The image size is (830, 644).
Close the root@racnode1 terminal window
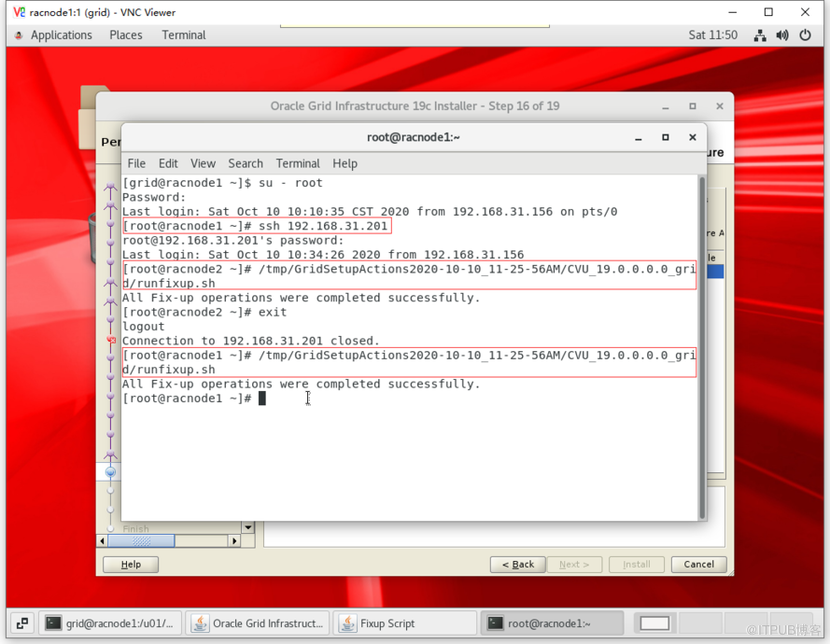point(693,137)
